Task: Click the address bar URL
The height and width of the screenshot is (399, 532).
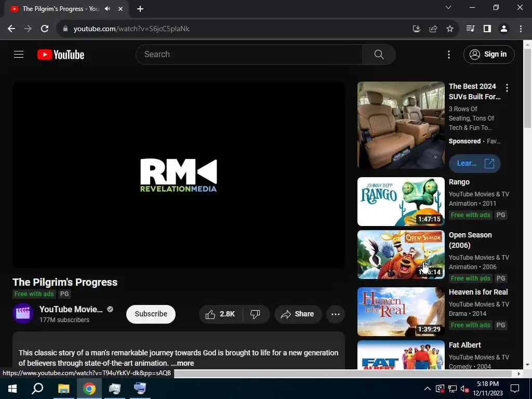Action: pyautogui.click(x=131, y=29)
